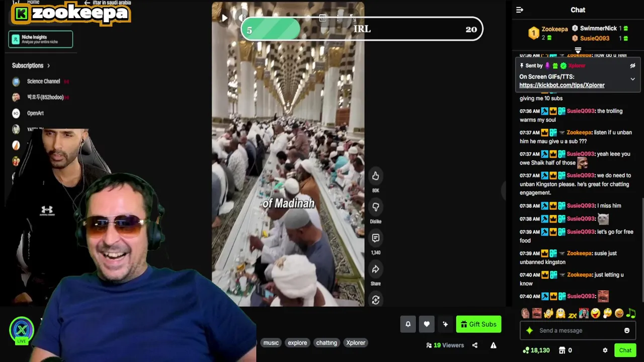Screen dimensions: 644x362
Task: Click the IRL progress goal bar
Action: pos(362,29)
